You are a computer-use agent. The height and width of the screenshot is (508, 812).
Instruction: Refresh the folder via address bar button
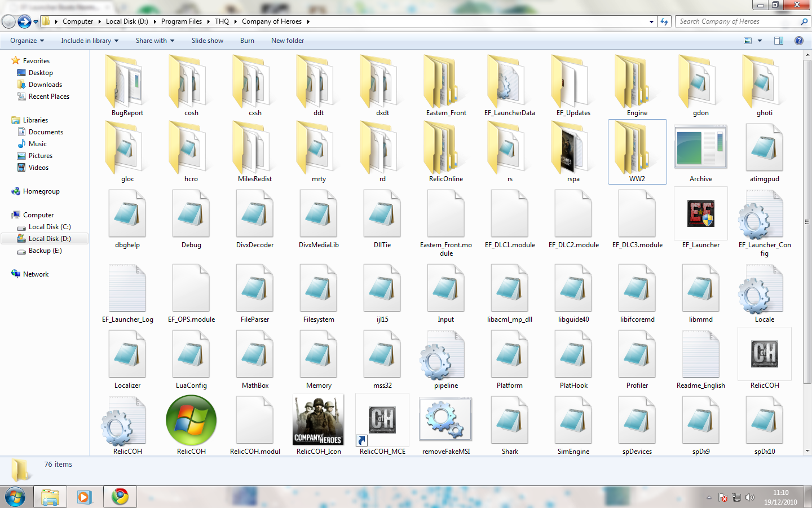664,21
